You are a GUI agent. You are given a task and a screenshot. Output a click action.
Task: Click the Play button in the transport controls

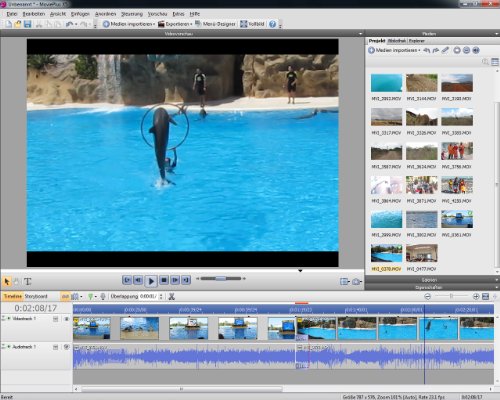click(151, 281)
